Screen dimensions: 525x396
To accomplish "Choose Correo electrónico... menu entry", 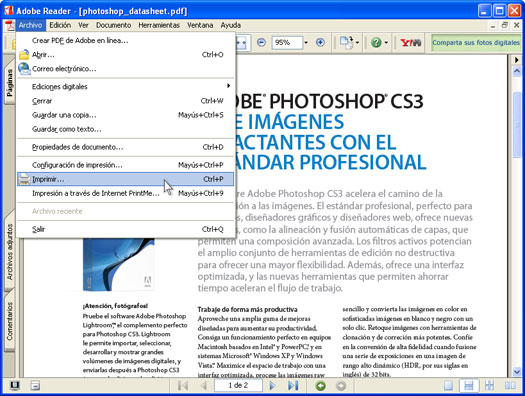I will pos(126,69).
